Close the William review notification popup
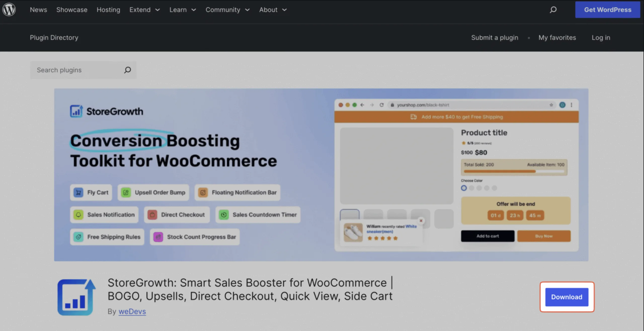 (421, 221)
